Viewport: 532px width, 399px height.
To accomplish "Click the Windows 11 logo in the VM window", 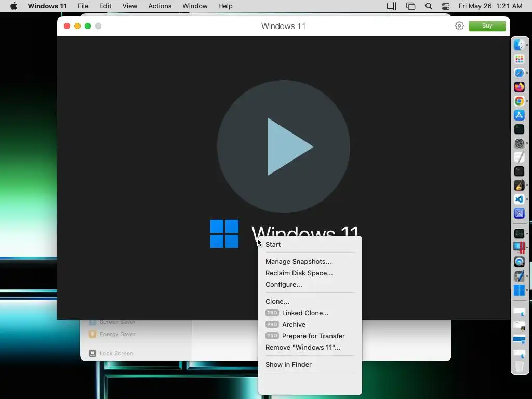I will pos(224,234).
